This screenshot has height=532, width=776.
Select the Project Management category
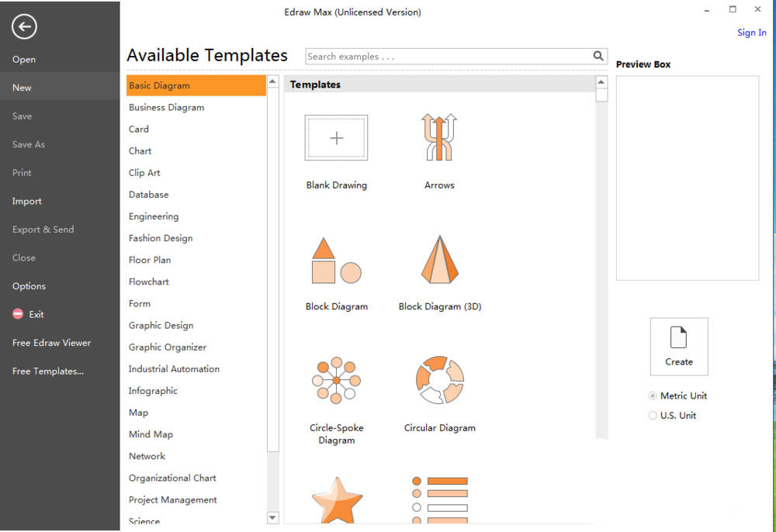tap(196, 500)
